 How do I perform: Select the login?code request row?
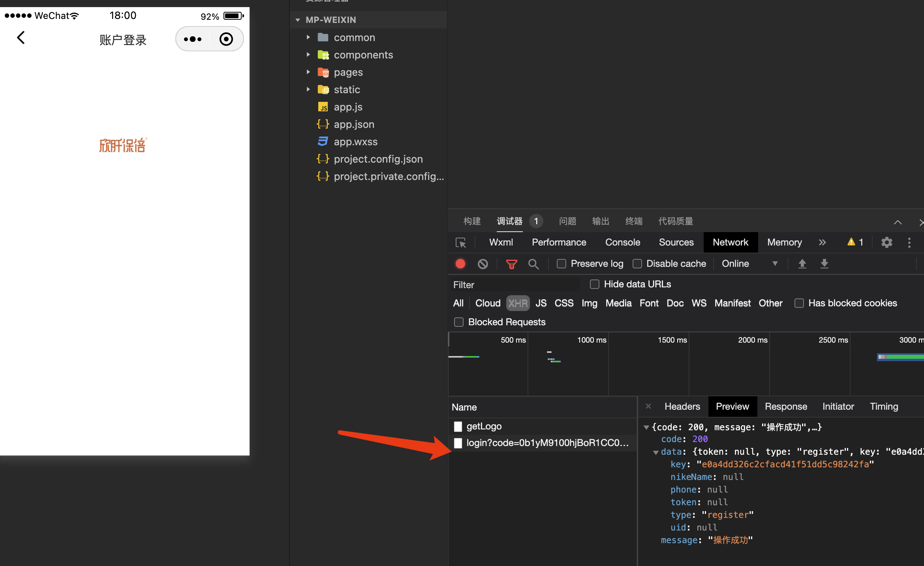click(542, 443)
